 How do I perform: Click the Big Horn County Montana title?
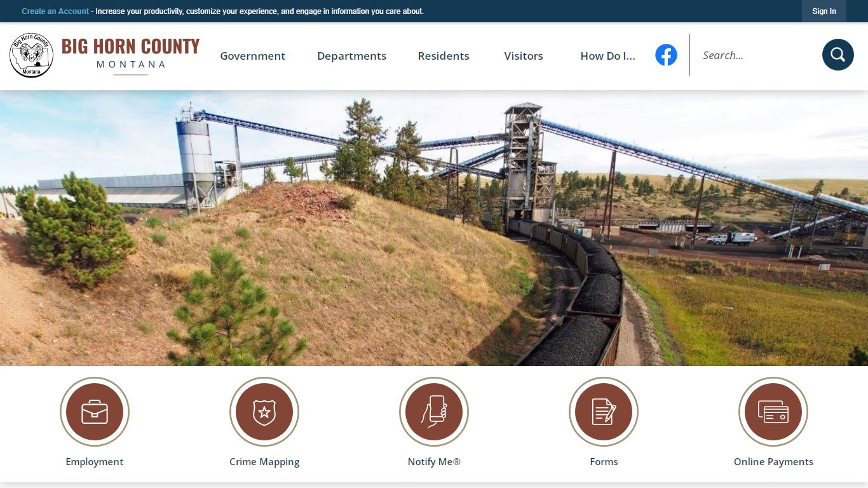click(x=130, y=55)
